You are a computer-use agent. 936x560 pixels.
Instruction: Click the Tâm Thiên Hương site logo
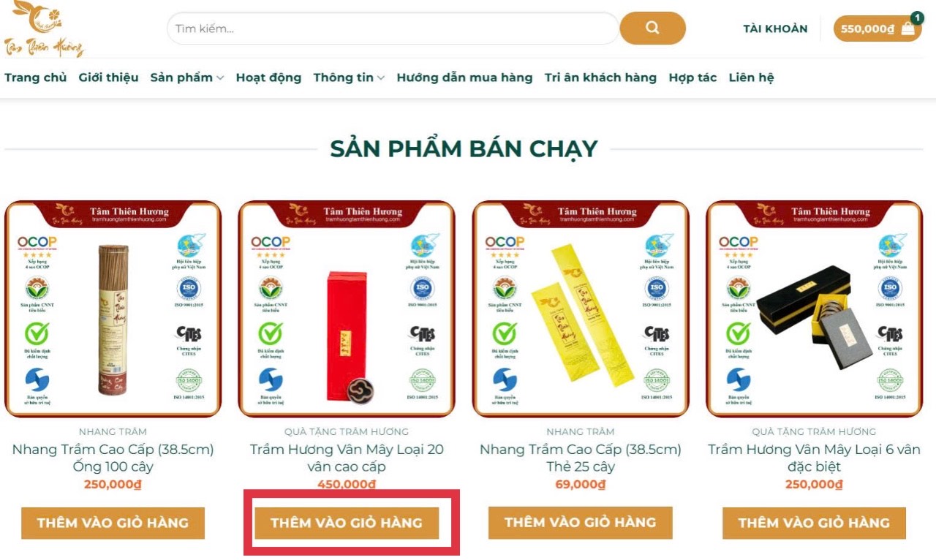(44, 29)
